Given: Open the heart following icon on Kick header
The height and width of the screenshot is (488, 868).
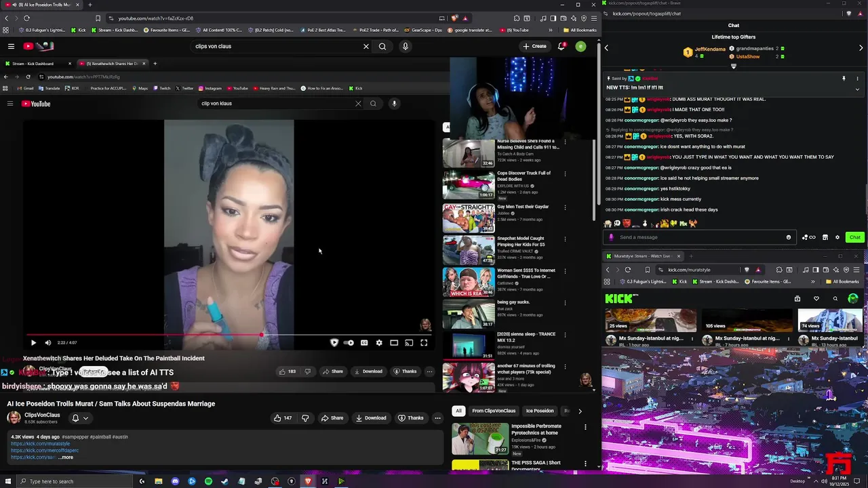Looking at the screenshot, I should pos(816,298).
